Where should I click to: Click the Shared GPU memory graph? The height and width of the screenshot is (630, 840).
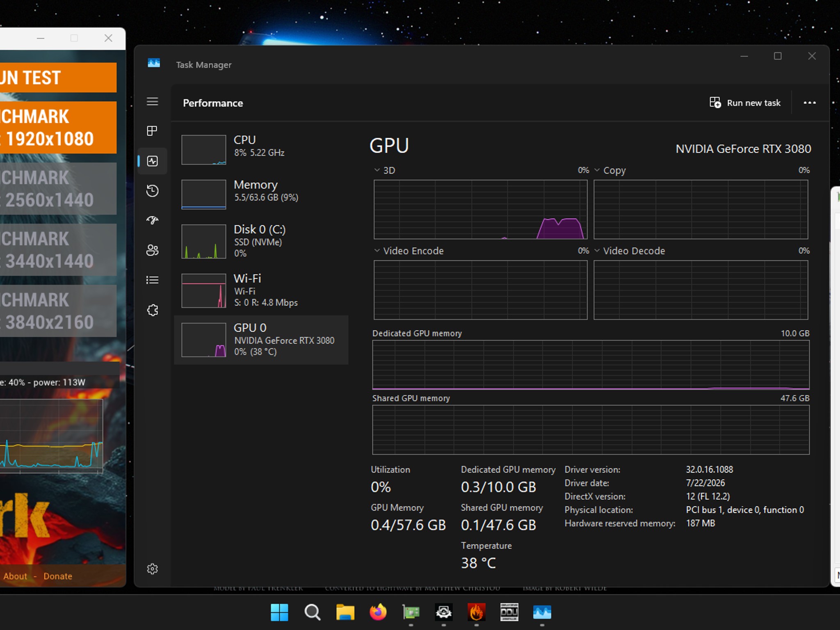591,429
